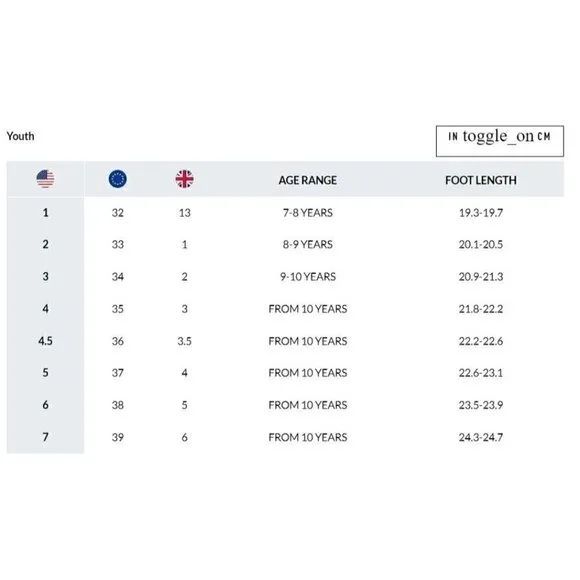Click the FOOT LENGTH column header
The image size is (580, 580).
(481, 180)
